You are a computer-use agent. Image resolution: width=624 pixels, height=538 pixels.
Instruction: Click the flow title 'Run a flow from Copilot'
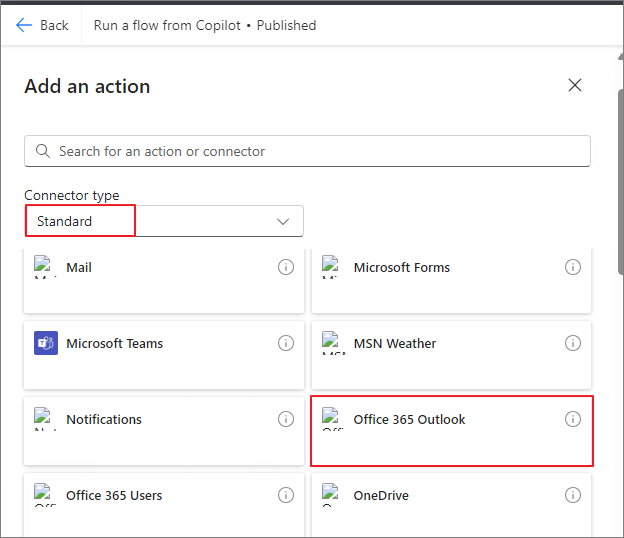[167, 25]
